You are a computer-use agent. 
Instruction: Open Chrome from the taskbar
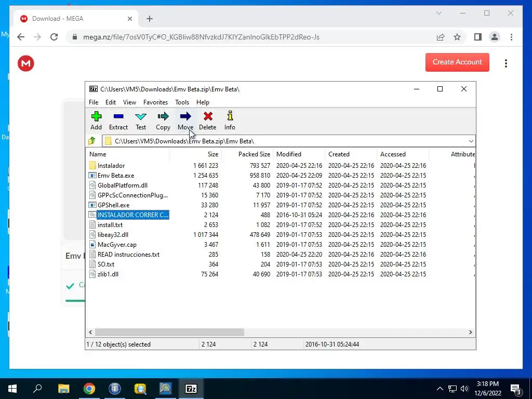click(89, 389)
